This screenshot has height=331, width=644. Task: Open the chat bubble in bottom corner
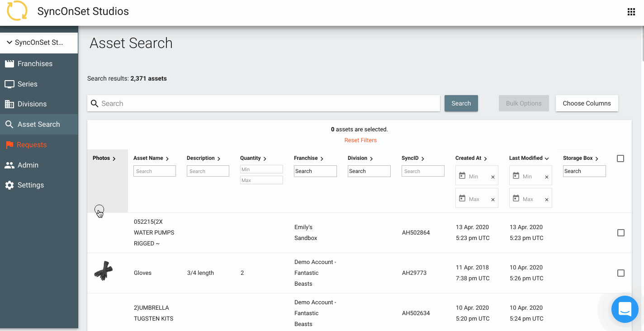(x=625, y=309)
